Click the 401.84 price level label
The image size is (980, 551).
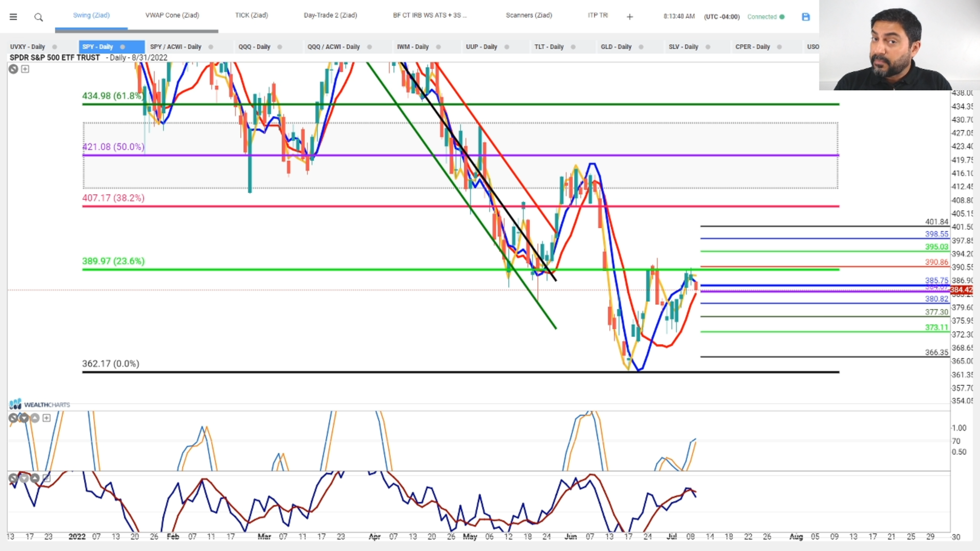tap(937, 222)
